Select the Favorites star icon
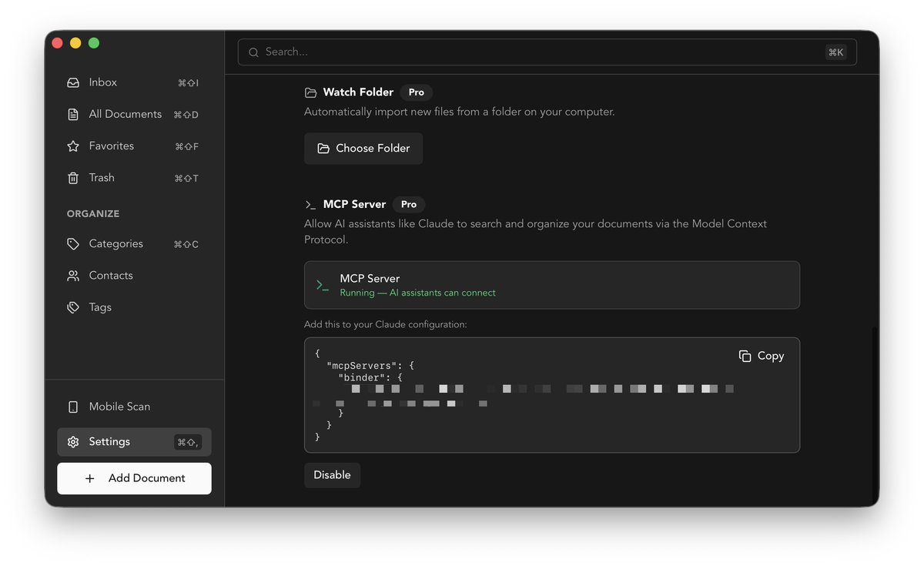Screen dimensions: 924x566 (73, 146)
